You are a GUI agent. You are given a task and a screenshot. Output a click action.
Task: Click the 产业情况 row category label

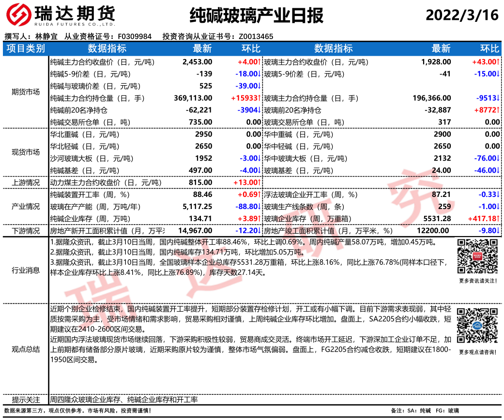click(x=26, y=207)
